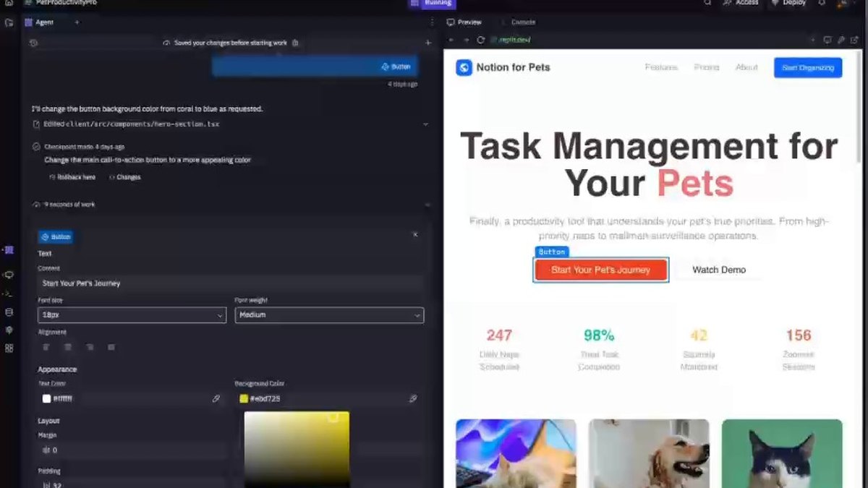Reload the preview with the refresh icon
868x488 pixels.
tap(480, 40)
